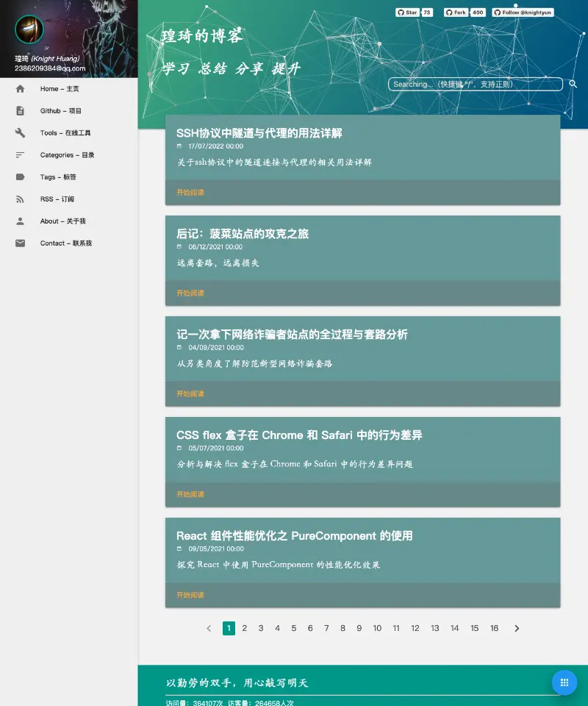Click calendar icon beside 05/07/2021 date

[179, 448]
